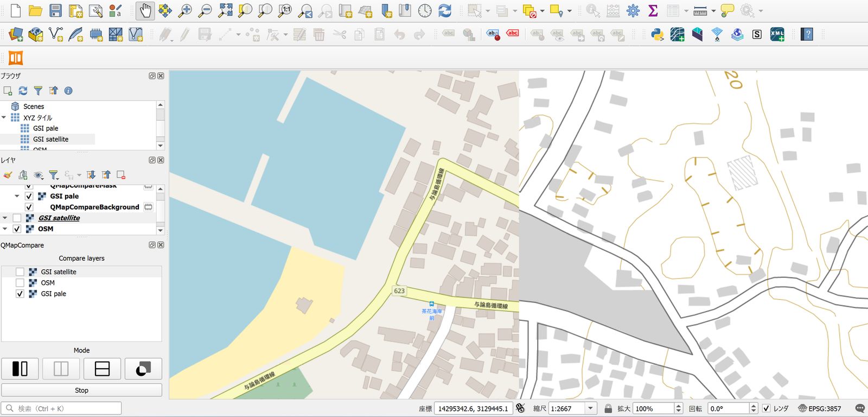This screenshot has height=417, width=868.
Task: Click the Zoom Full extent icon
Action: point(225,10)
